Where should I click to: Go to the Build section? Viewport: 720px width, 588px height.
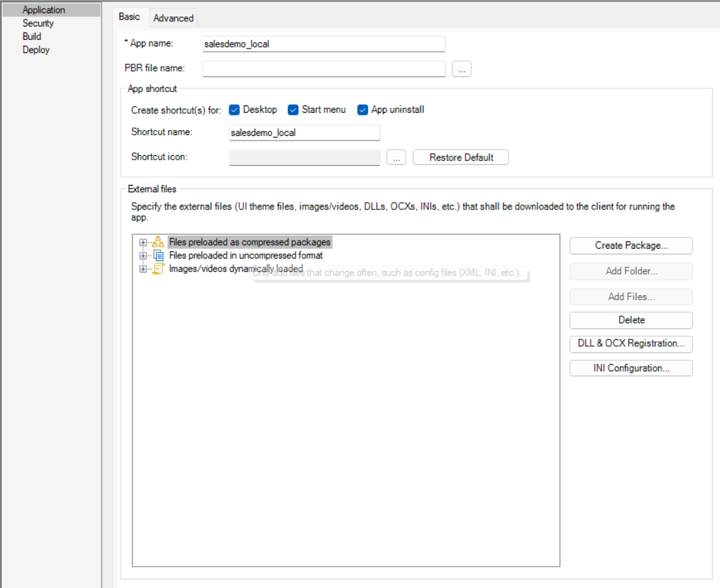pyautogui.click(x=32, y=36)
